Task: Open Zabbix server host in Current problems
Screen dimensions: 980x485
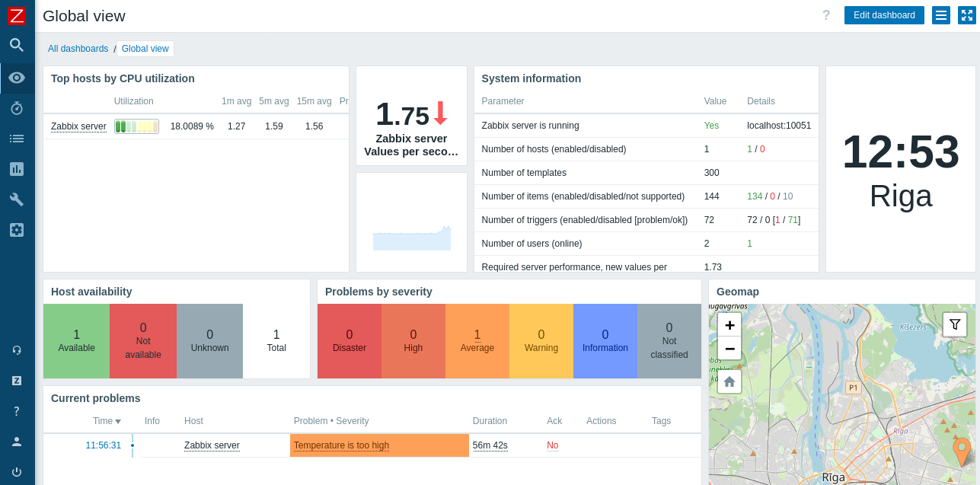Action: click(212, 445)
